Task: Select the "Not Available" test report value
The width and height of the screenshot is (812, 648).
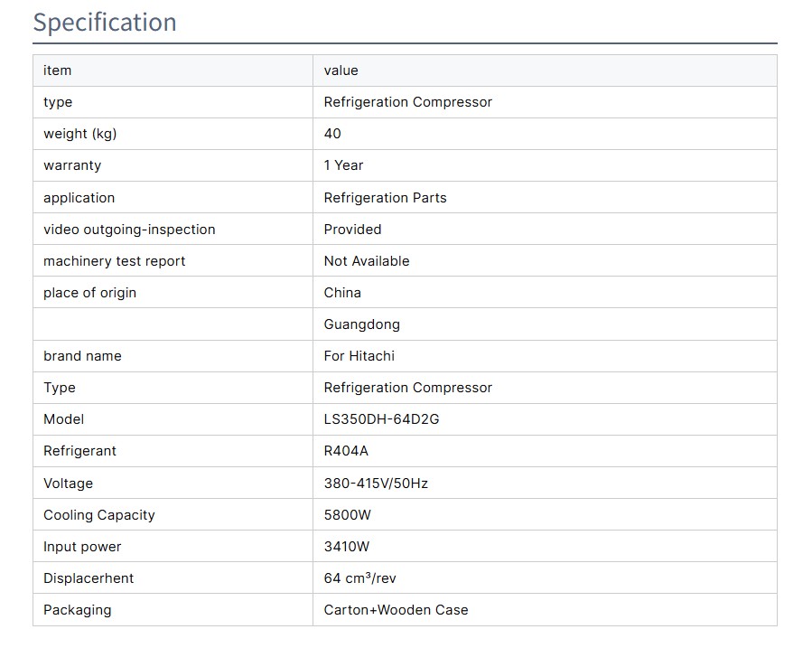Action: point(367,261)
